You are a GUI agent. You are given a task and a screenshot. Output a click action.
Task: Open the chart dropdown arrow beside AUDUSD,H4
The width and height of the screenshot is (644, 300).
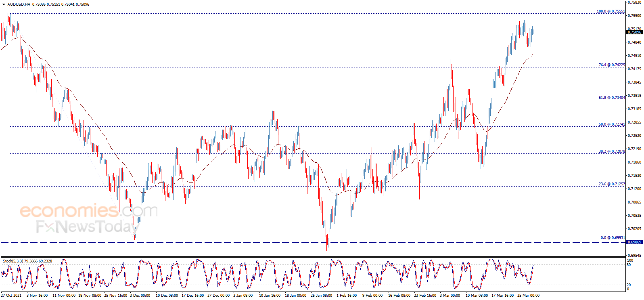point(4,4)
